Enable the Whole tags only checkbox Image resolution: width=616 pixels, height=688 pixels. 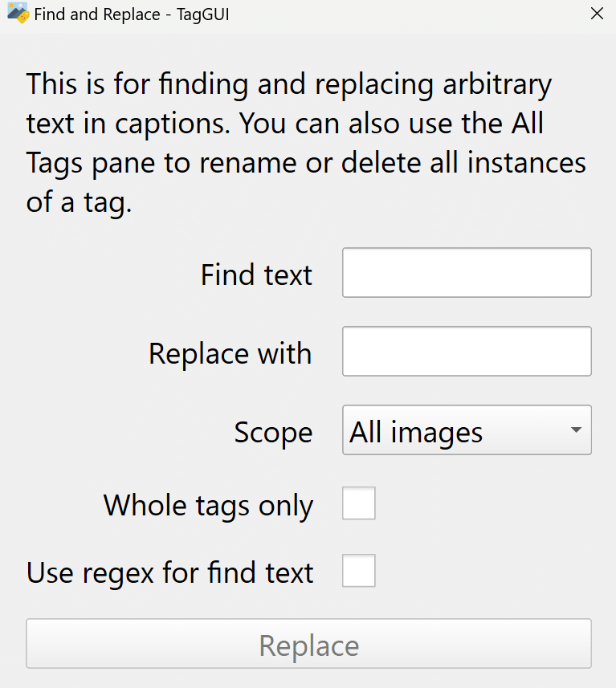click(359, 503)
